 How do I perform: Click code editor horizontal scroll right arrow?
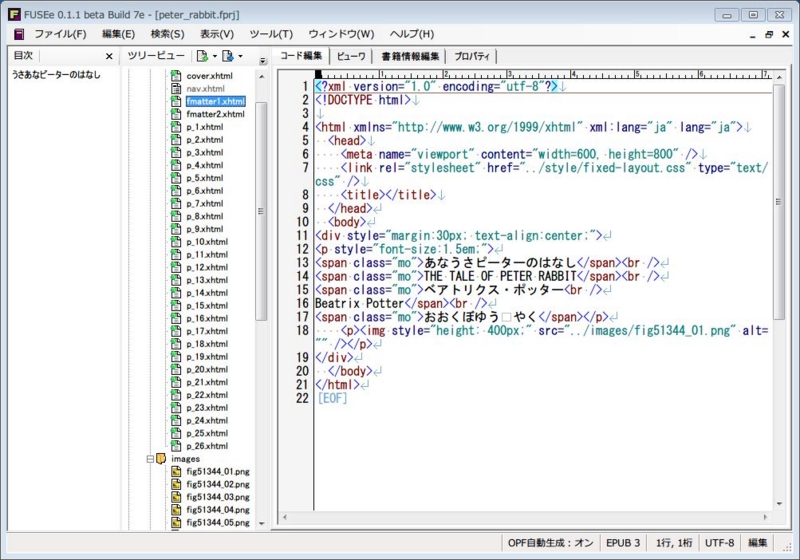coord(765,517)
